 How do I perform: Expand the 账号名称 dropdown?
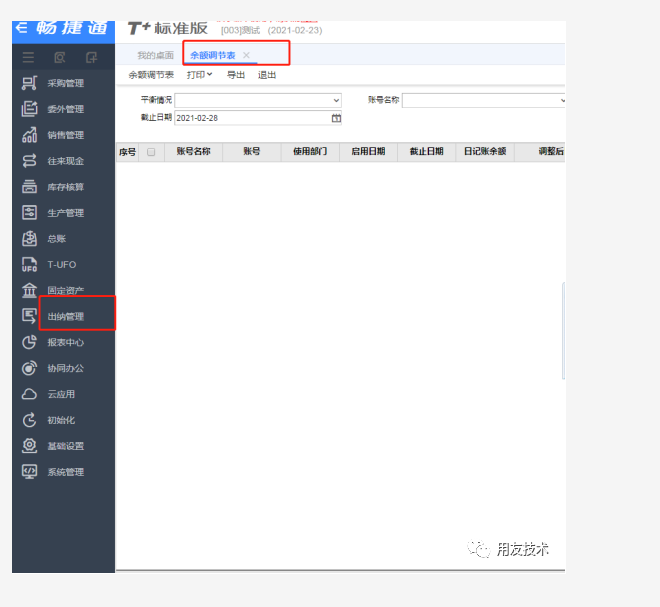tap(562, 100)
